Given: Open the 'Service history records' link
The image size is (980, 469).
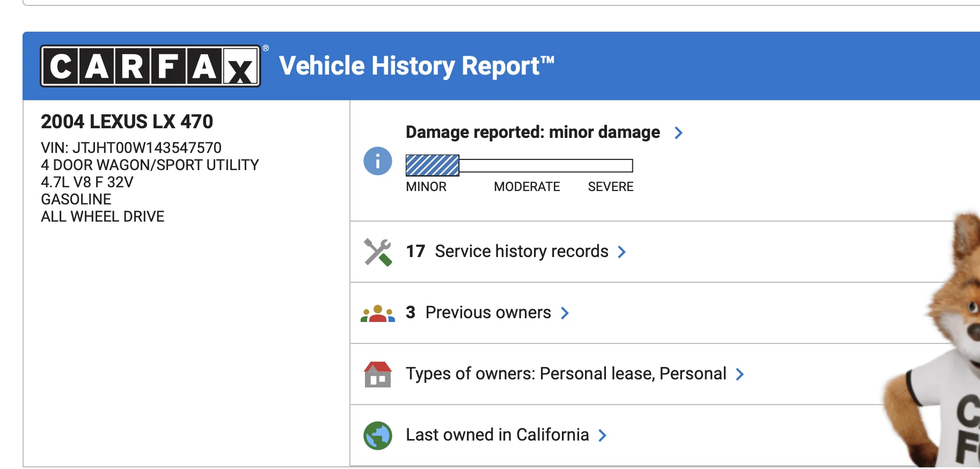Looking at the screenshot, I should click(521, 252).
